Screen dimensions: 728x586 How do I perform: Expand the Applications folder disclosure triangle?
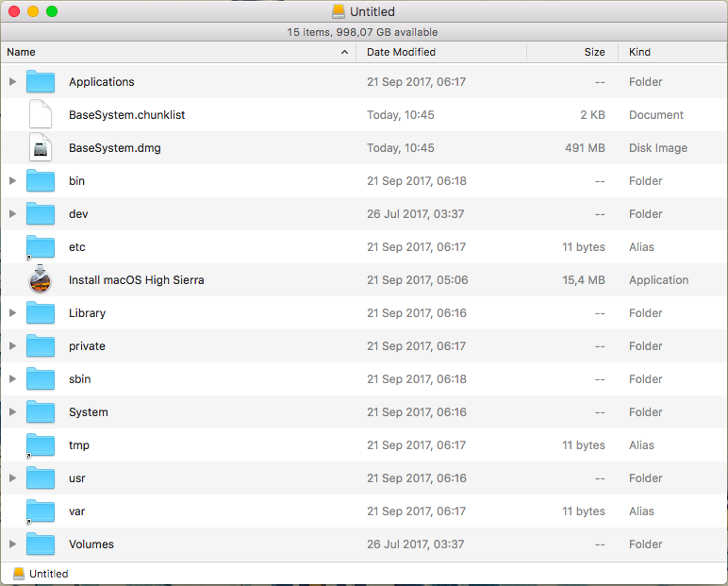[x=12, y=82]
